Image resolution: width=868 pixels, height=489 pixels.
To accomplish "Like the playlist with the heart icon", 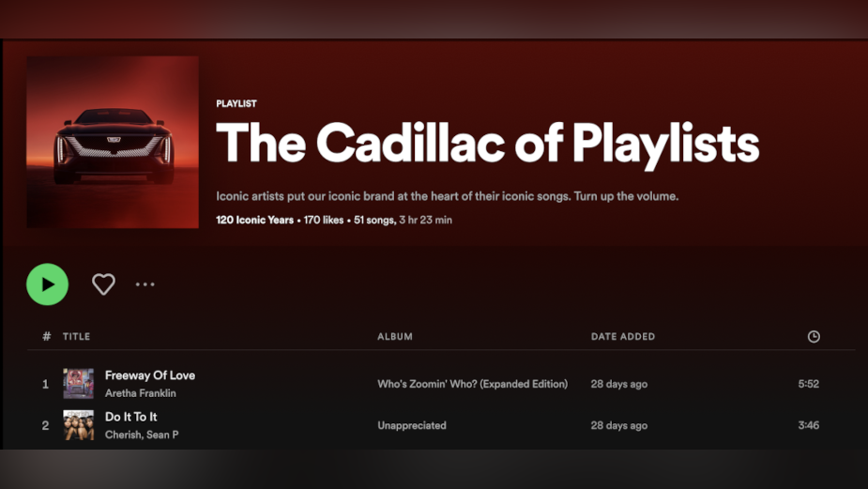I will point(103,284).
